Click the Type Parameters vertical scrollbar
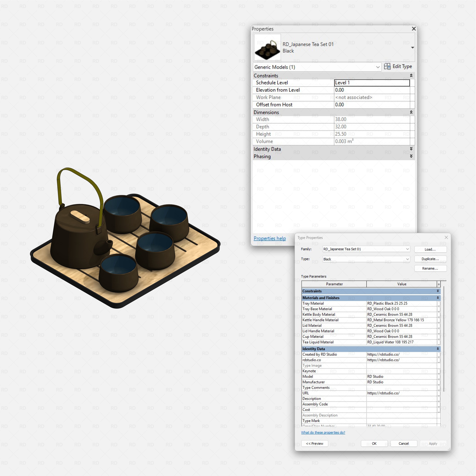476x476 pixels. point(444,339)
